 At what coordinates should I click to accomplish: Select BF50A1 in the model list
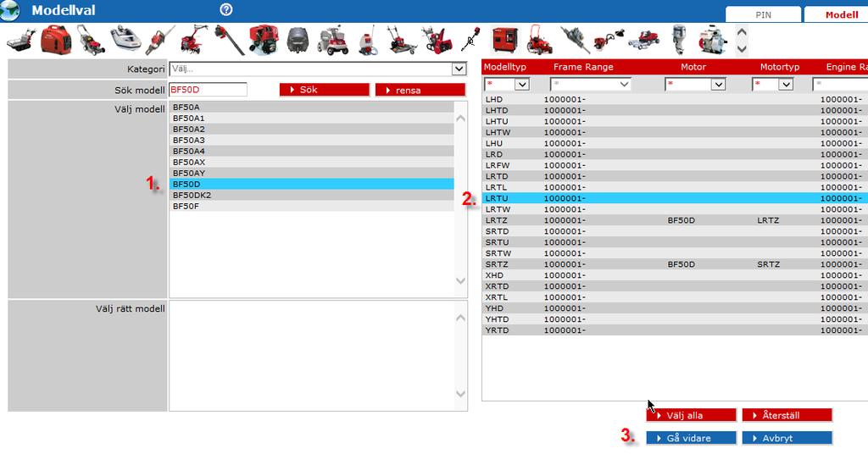coord(312,119)
